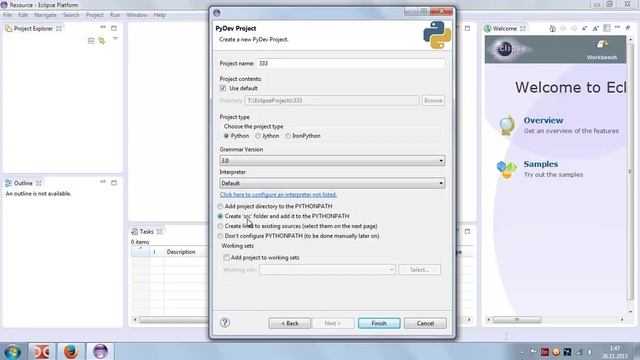Select Python project type
The width and height of the screenshot is (640, 360).
click(x=226, y=136)
